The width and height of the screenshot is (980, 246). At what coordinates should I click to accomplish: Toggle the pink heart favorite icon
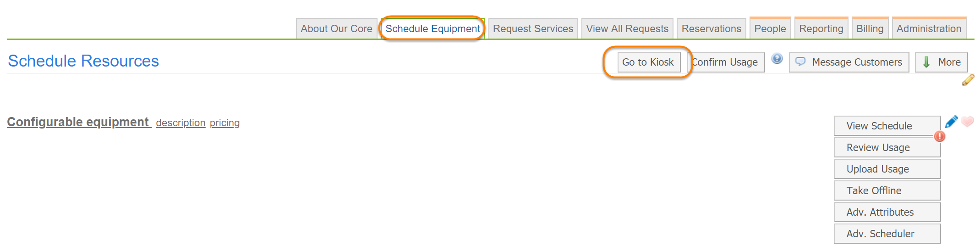coord(967,122)
